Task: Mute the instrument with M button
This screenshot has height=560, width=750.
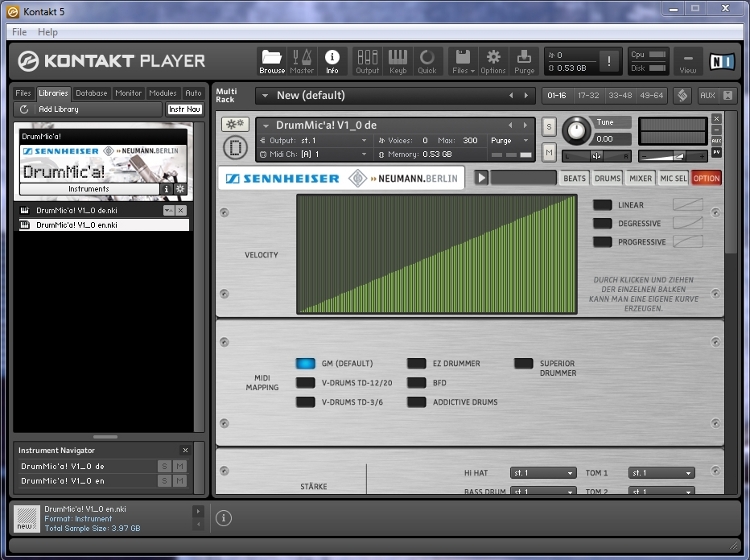Action: [549, 153]
